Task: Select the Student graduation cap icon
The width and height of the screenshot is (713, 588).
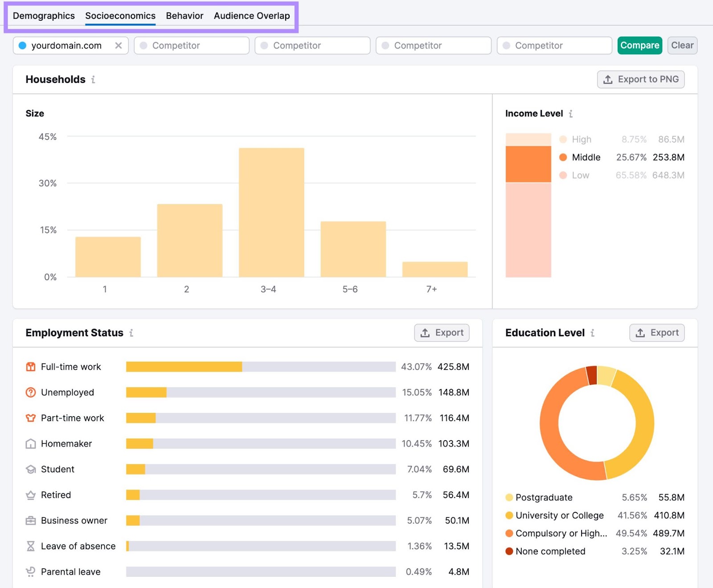Action: tap(30, 469)
